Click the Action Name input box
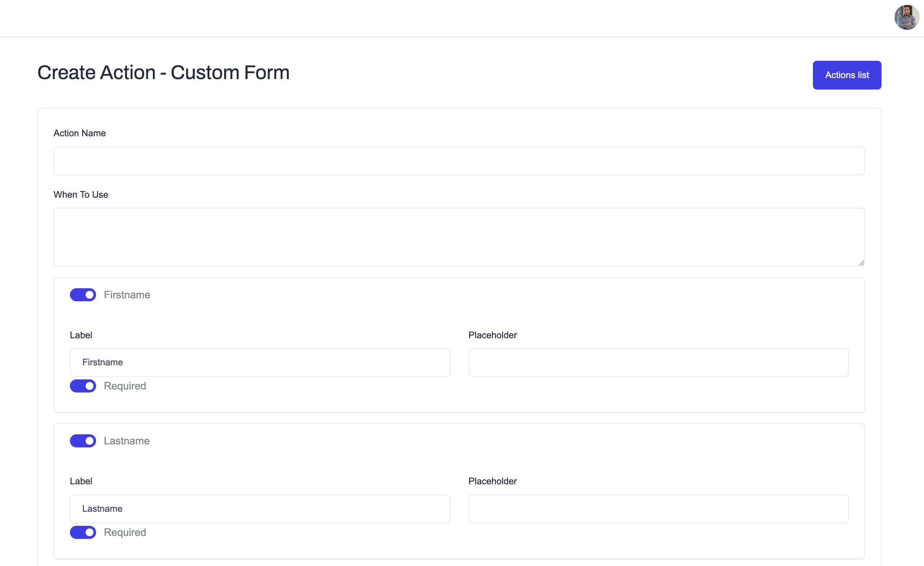924x566 pixels. point(459,160)
